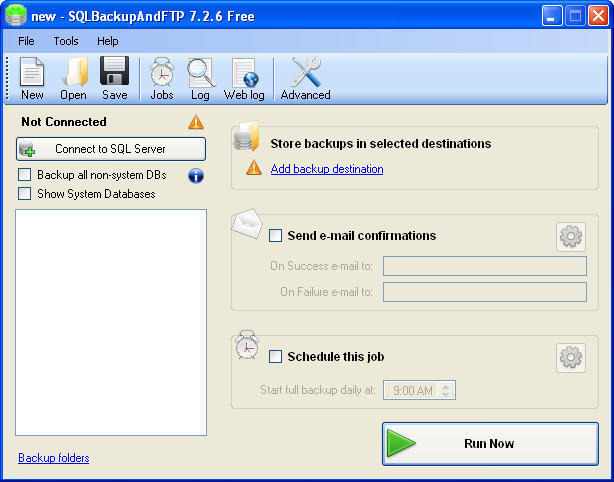This screenshot has width=614, height=482.
Task: Close the SQLBackupAndFTP window
Action: [x=598, y=16]
